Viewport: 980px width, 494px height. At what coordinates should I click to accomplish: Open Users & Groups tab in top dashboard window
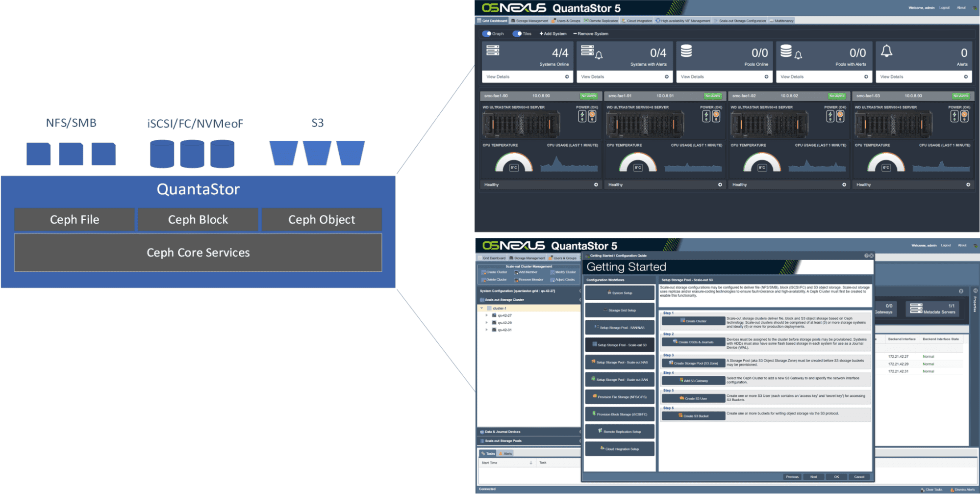point(566,21)
